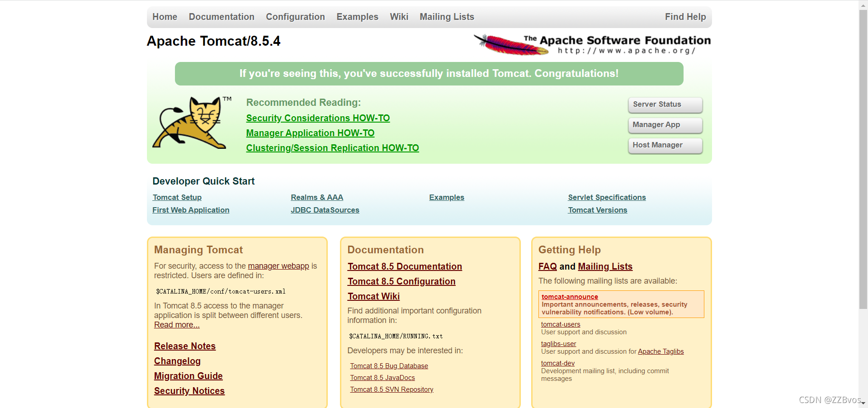Open Tomcat 8.5 JavaDocs link
868x408 pixels.
pos(382,378)
